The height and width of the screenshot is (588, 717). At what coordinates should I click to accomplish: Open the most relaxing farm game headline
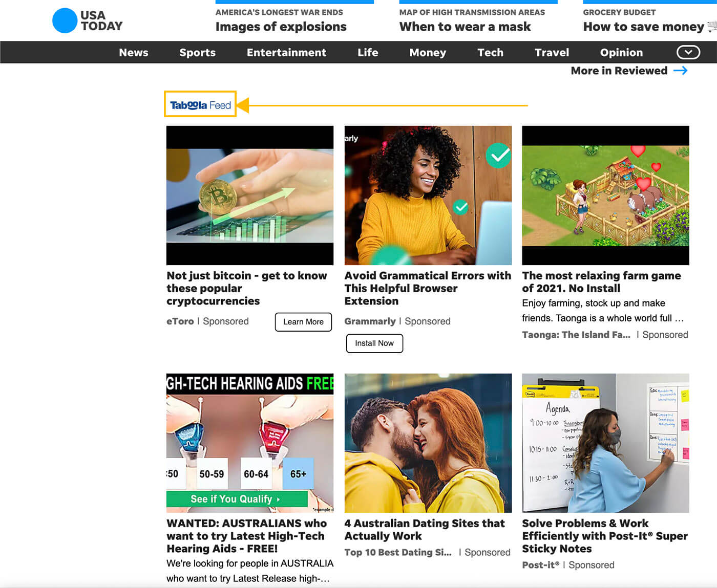[x=601, y=282]
